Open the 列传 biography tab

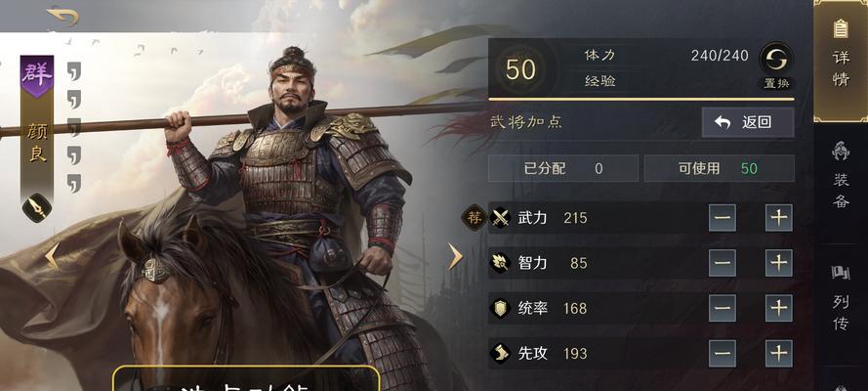(841, 297)
